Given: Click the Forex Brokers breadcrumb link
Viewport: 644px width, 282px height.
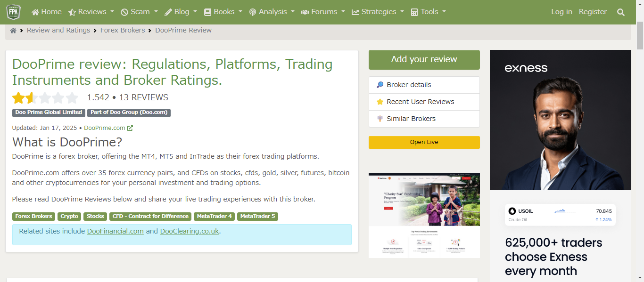Looking at the screenshot, I should click(123, 30).
